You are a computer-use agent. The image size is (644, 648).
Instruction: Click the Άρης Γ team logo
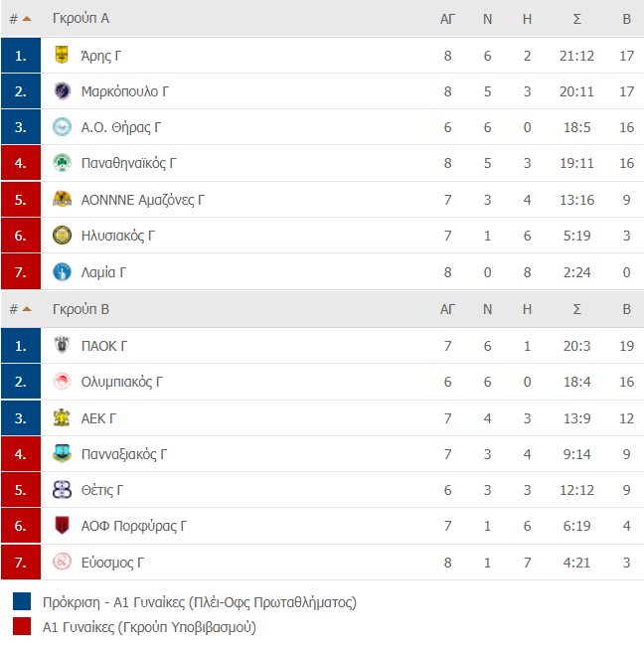(62, 56)
